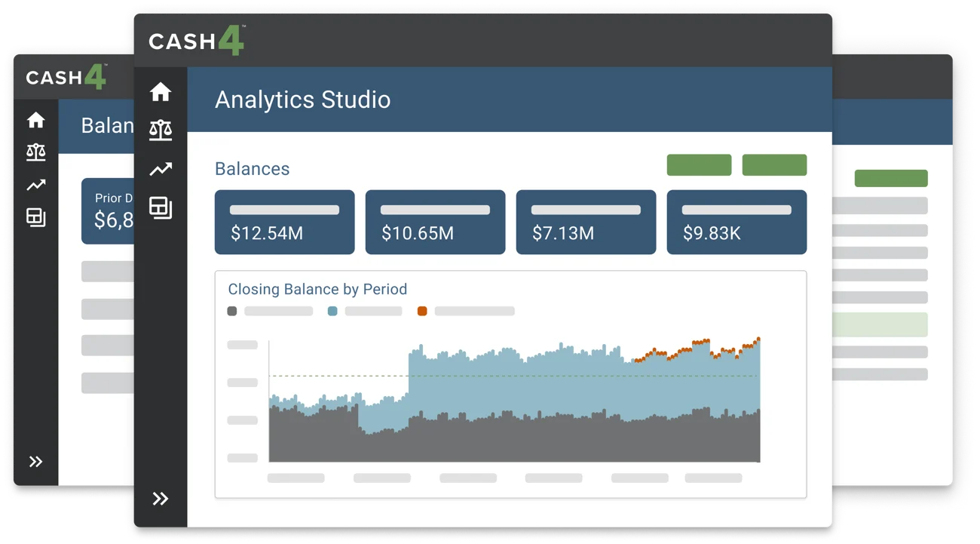Click the CASH4 logo in the header

point(195,41)
